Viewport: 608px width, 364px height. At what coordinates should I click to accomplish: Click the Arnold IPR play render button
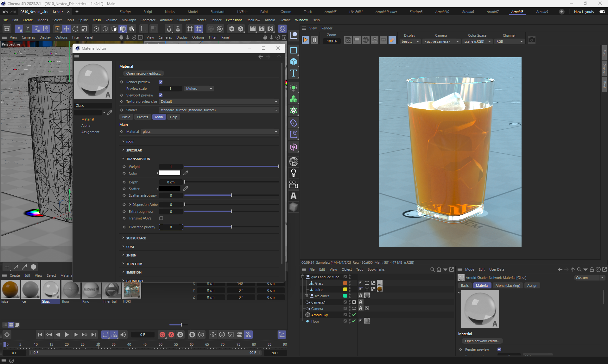coord(305,40)
